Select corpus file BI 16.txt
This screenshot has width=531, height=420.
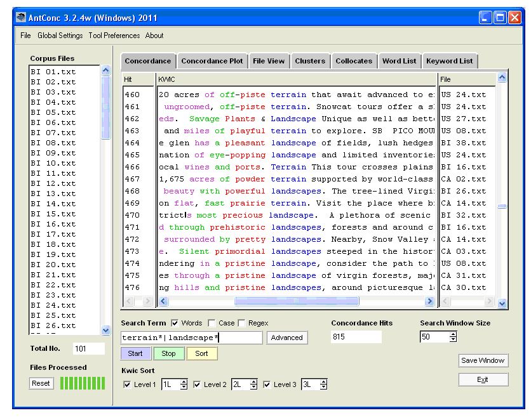(x=53, y=224)
